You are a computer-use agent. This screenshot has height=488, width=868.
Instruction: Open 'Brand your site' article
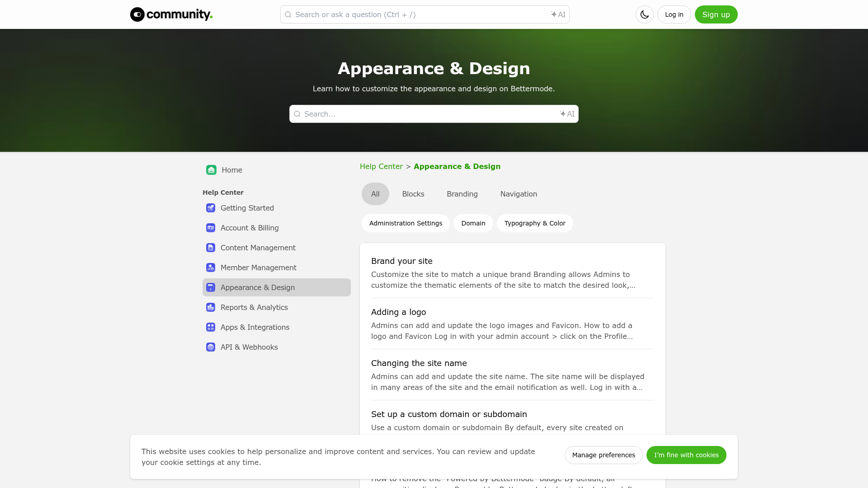pos(401,261)
